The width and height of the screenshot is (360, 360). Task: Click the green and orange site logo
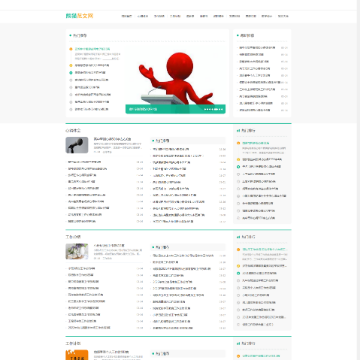coord(80,16)
